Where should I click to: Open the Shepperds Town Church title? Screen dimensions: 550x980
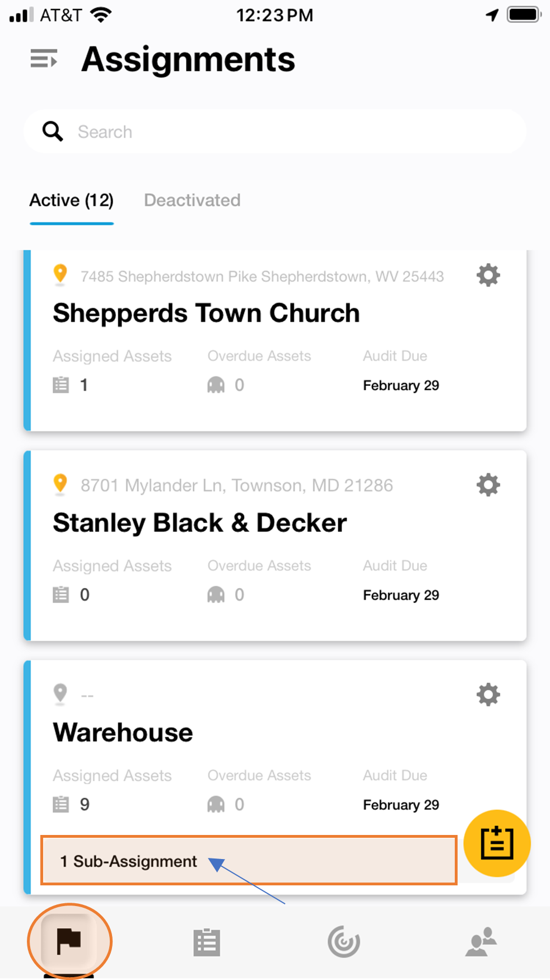coord(206,314)
